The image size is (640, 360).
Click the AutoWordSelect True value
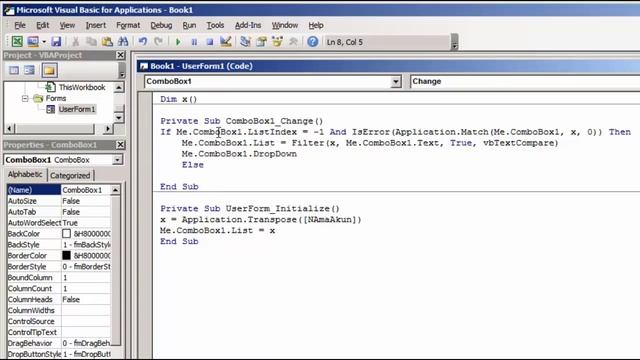86,223
